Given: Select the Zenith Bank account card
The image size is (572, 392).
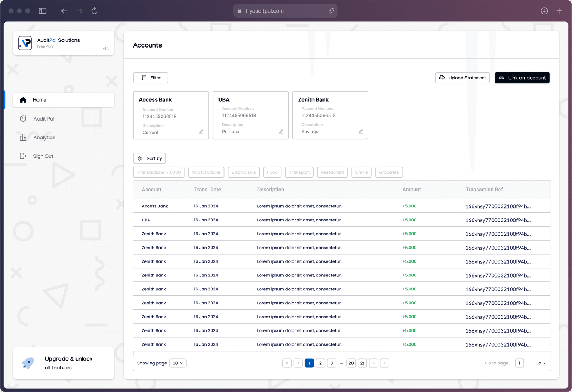Looking at the screenshot, I should point(330,115).
